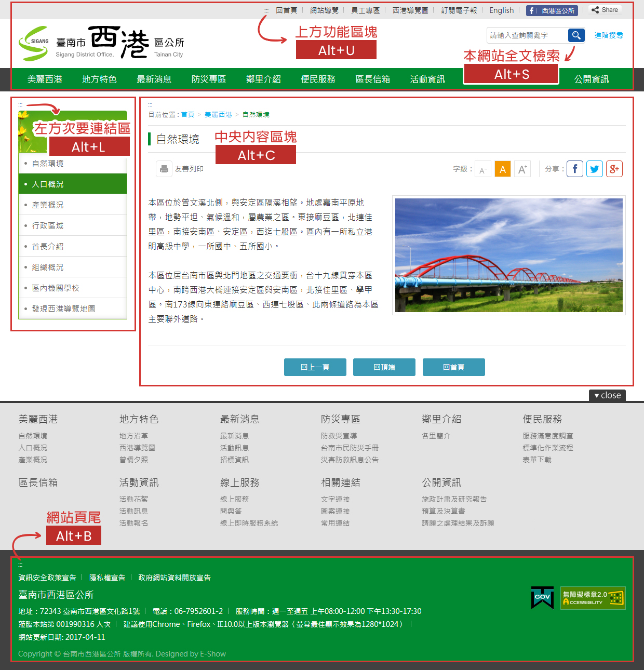Click the 回上一頁 button
Image resolution: width=644 pixels, height=670 pixels.
click(x=315, y=367)
